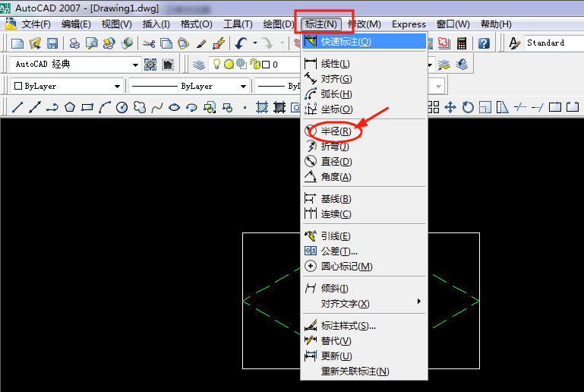The image size is (584, 392).
Task: Select the Arc draw tool
Action: point(105,107)
